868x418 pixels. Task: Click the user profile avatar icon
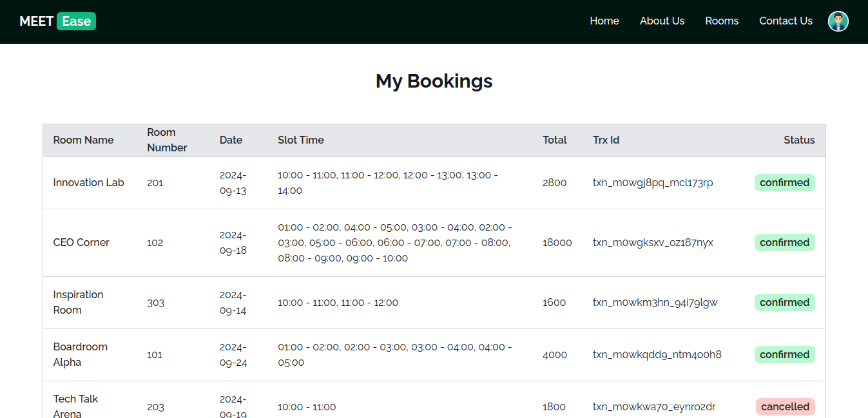(x=838, y=21)
